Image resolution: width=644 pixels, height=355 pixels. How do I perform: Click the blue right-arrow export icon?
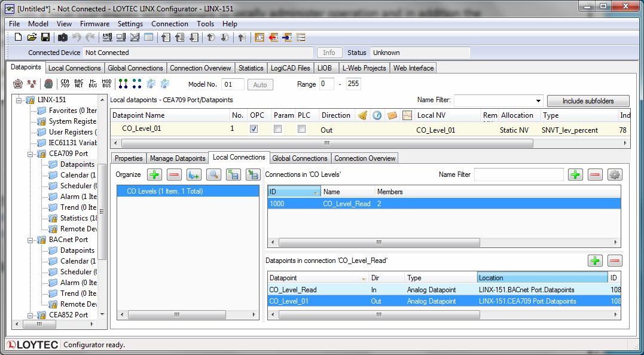click(286, 37)
